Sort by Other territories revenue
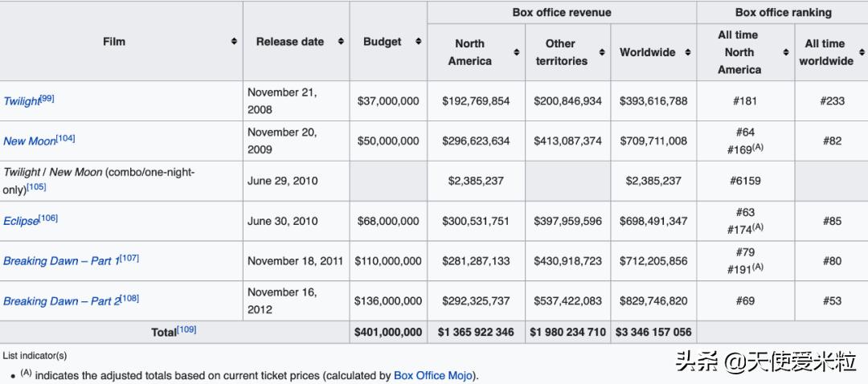This screenshot has height=384, width=868. click(x=602, y=52)
